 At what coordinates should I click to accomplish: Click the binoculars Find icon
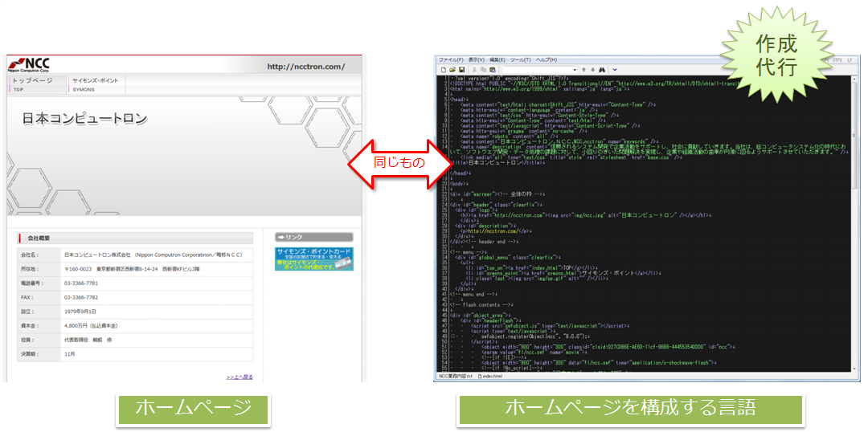[x=601, y=70]
